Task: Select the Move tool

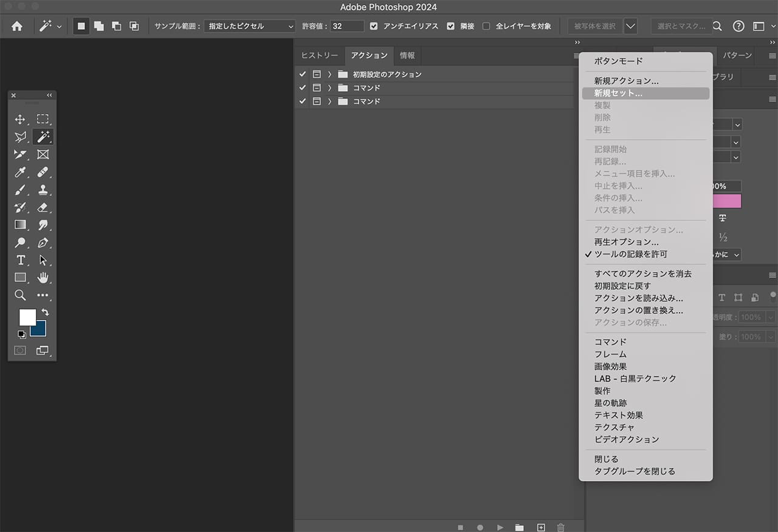Action: [20, 119]
